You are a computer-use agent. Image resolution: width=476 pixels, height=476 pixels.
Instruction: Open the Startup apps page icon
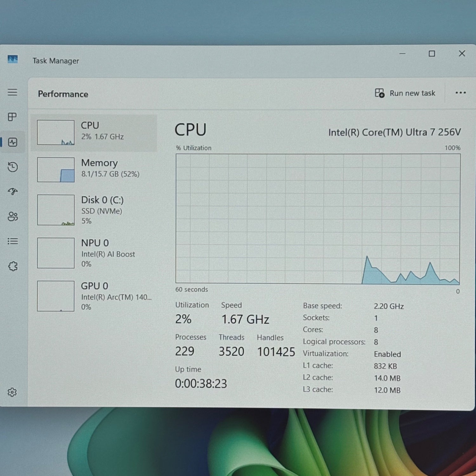[x=13, y=191]
